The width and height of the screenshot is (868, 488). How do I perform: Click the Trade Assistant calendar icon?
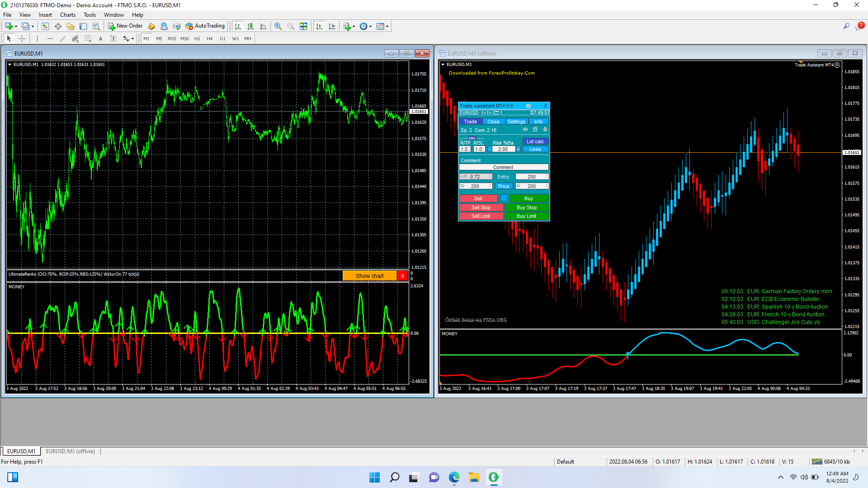[535, 130]
